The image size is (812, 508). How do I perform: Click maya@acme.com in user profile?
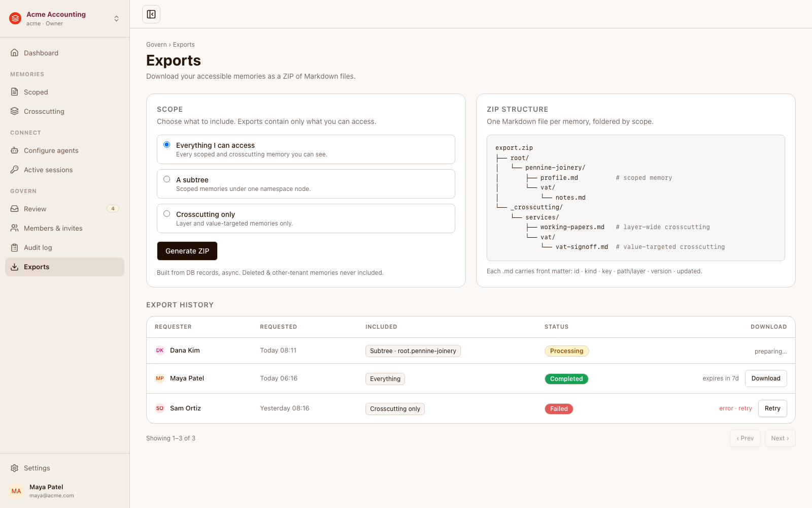tap(52, 496)
